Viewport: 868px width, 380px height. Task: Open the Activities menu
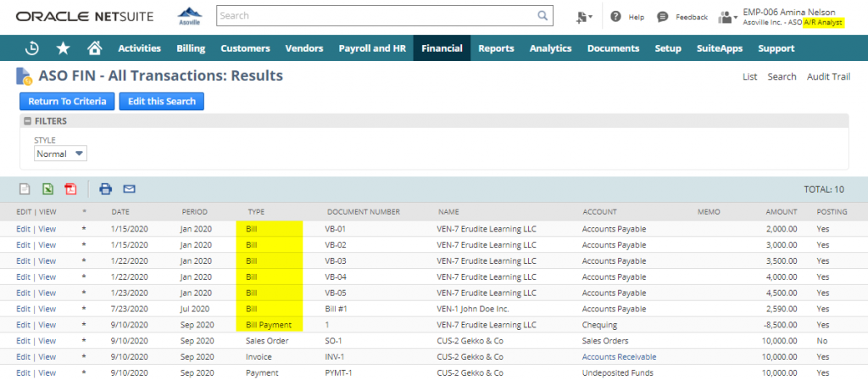(x=140, y=48)
